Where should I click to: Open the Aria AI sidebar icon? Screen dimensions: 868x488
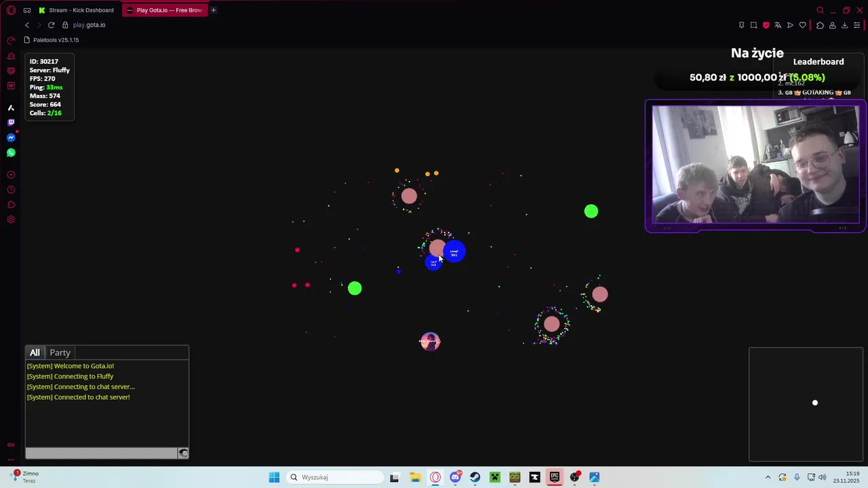coord(11,108)
